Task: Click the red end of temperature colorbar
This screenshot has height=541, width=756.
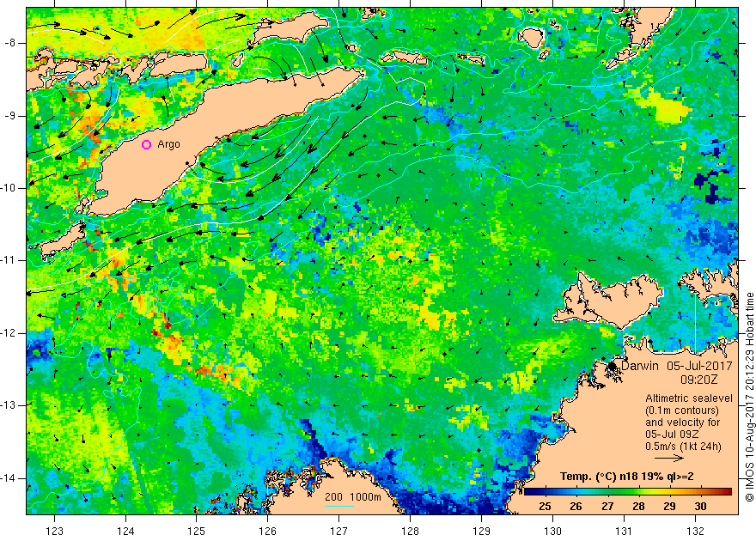Action: pyautogui.click(x=727, y=491)
